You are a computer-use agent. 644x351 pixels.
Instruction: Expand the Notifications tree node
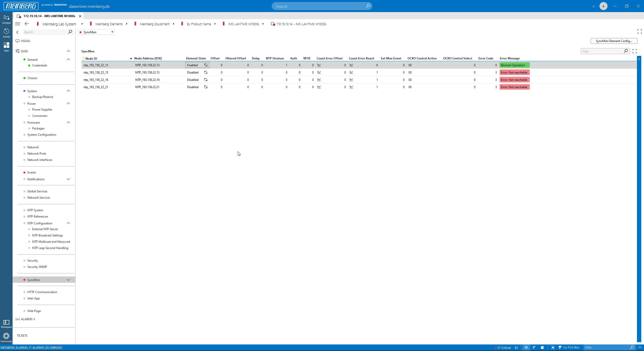click(68, 179)
